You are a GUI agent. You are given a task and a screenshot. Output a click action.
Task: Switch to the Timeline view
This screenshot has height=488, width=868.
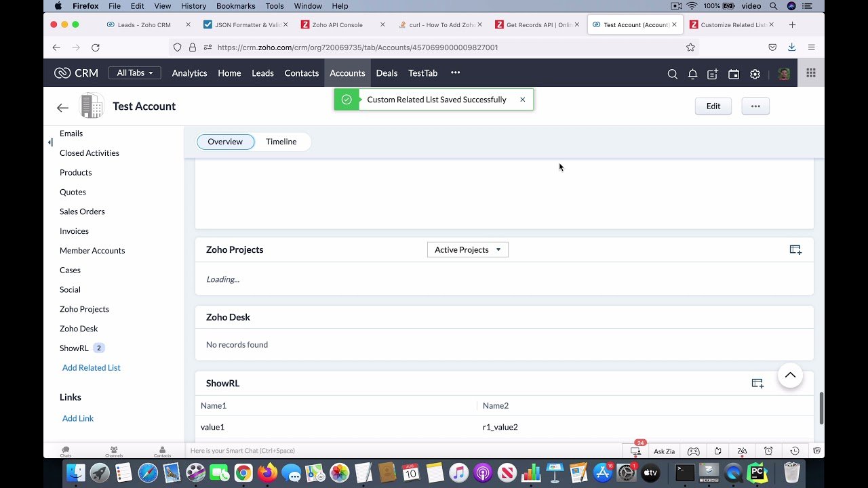click(x=281, y=142)
